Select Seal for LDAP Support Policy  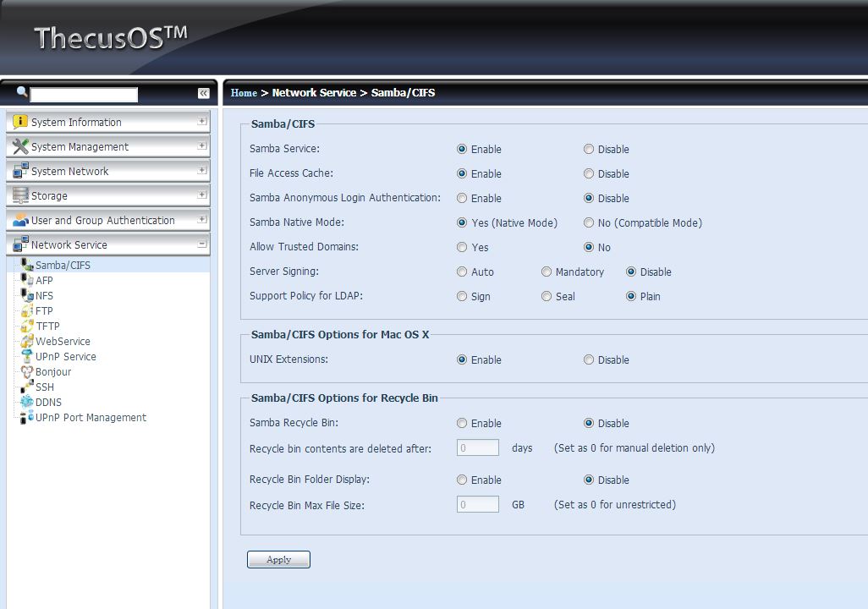pos(547,297)
